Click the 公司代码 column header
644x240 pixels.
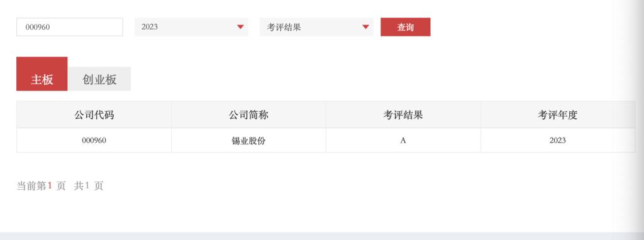[x=94, y=115]
